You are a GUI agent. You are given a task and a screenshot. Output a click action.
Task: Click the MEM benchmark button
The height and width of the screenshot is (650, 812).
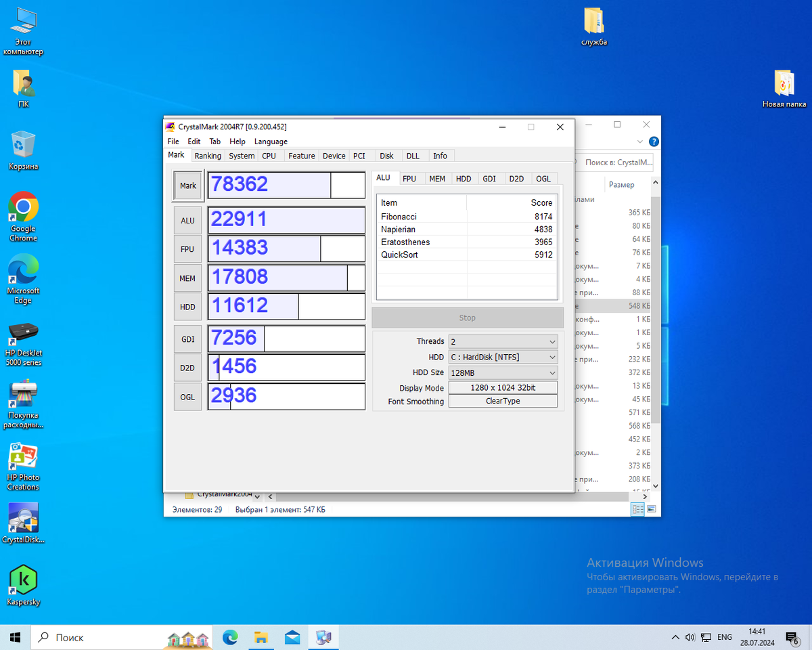[x=187, y=278]
